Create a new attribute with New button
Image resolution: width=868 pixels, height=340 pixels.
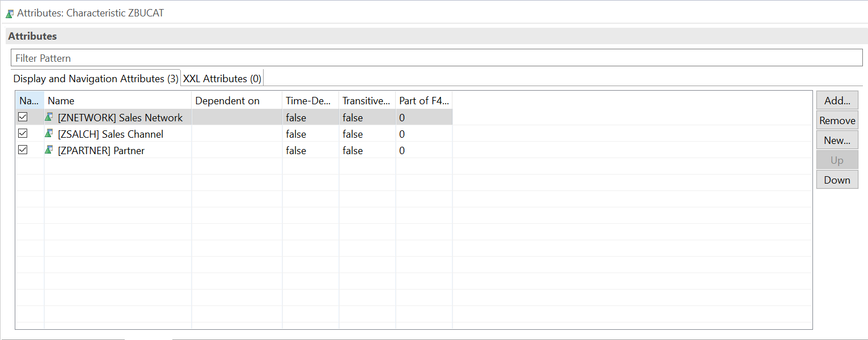coord(837,139)
